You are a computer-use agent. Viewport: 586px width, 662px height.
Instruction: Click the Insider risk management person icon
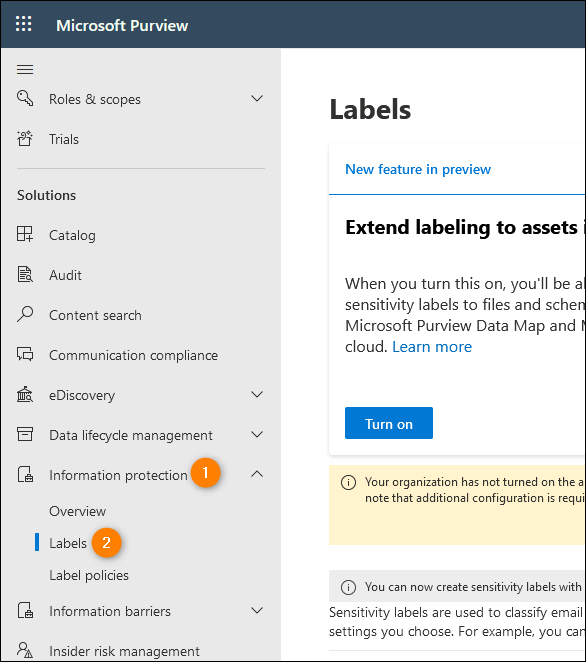[25, 650]
